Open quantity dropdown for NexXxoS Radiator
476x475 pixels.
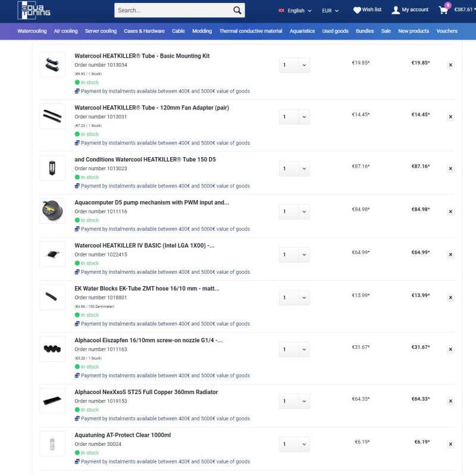[x=295, y=401]
